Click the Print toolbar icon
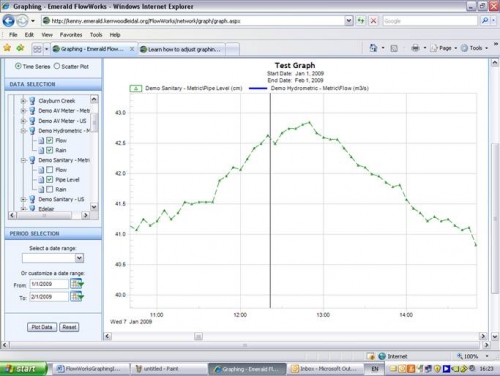Viewport: 500px width, 376px height. click(x=415, y=48)
